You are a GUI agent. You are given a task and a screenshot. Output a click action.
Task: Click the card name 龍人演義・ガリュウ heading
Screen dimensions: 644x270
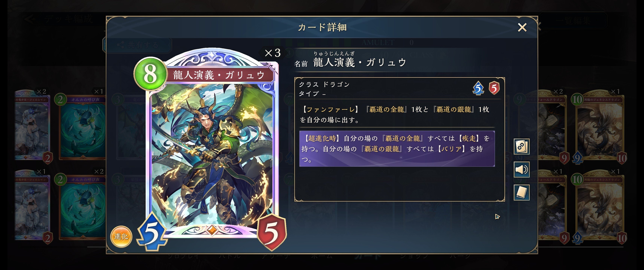coord(359,62)
